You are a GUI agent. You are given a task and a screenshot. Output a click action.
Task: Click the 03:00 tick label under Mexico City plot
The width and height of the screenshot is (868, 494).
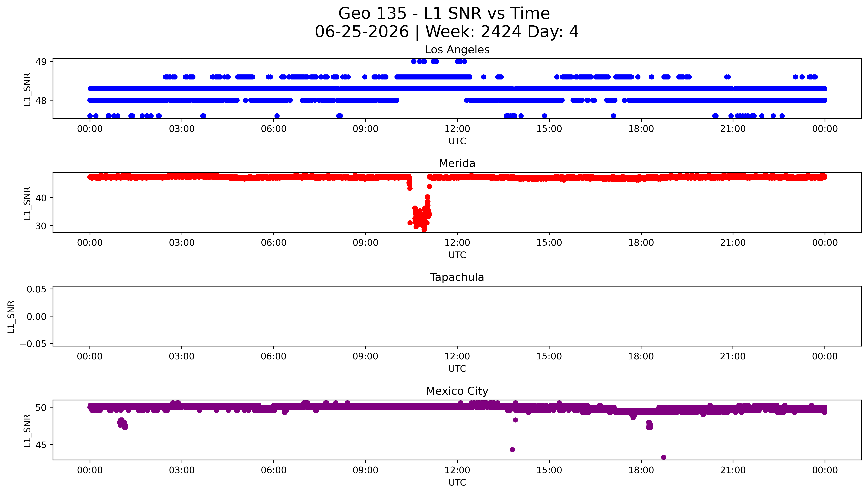[182, 470]
